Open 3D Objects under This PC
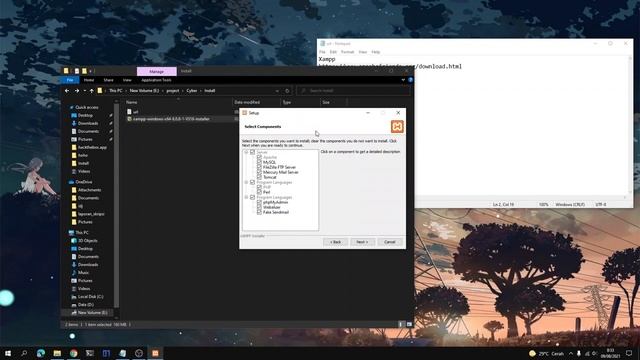Viewport: 640px width, 360px height. point(88,241)
